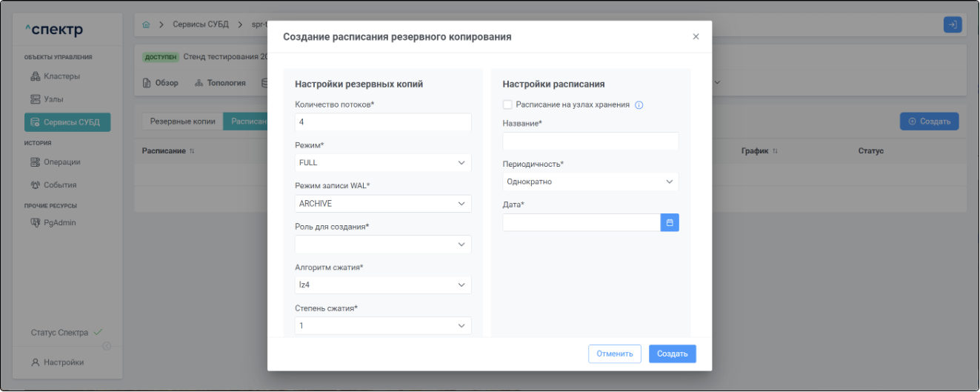
Task: Switch to the Резервные копии tab
Action: pyautogui.click(x=182, y=121)
